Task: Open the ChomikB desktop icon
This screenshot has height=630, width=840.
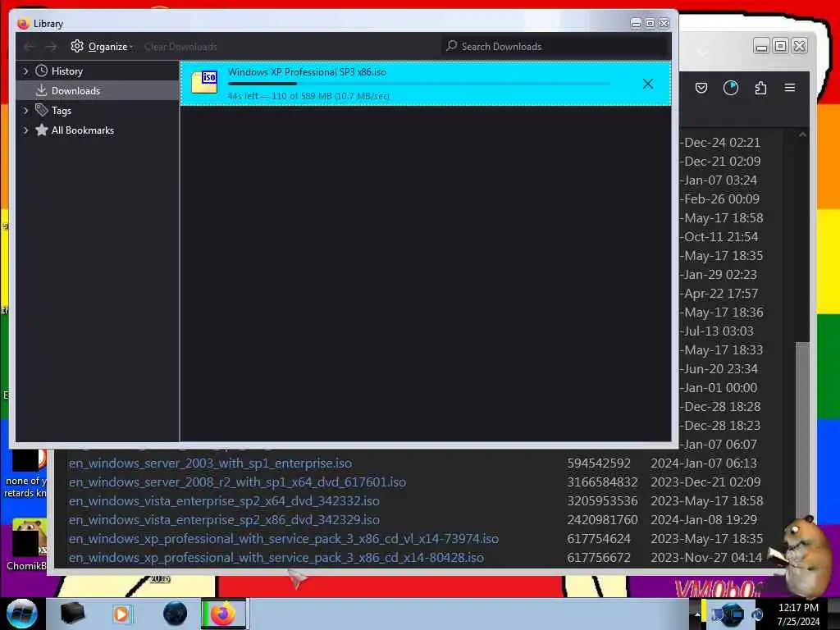Action: [x=25, y=545]
